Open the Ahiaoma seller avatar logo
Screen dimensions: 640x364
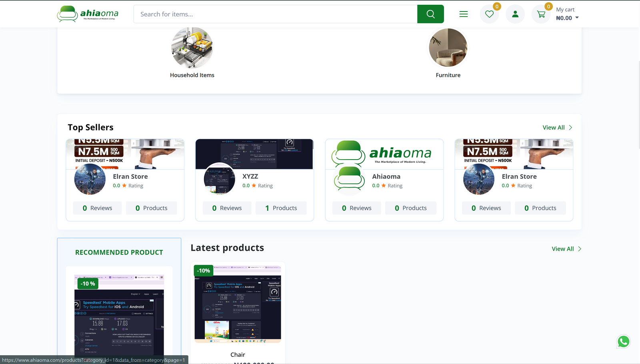coord(349,179)
